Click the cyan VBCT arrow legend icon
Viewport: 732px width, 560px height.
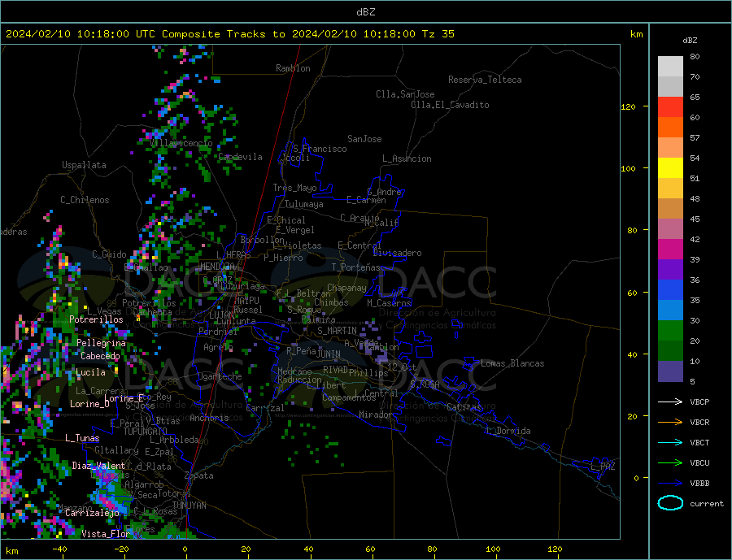click(670, 442)
